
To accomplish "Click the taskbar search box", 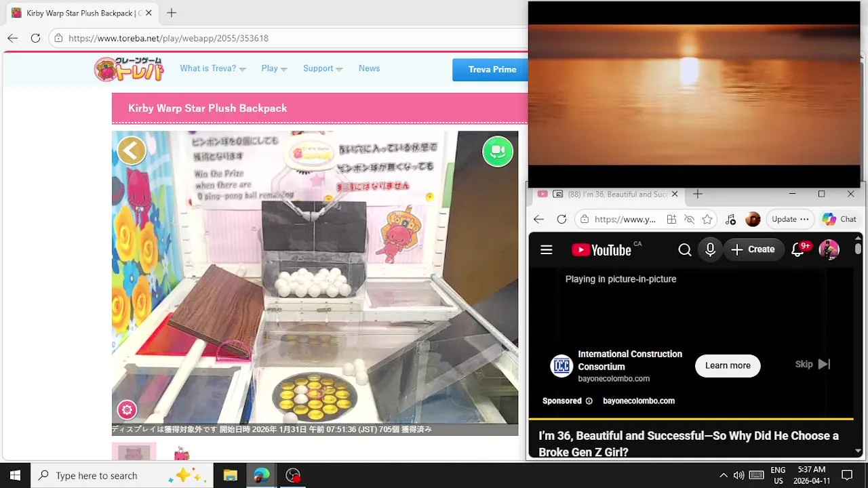I will click(122, 475).
